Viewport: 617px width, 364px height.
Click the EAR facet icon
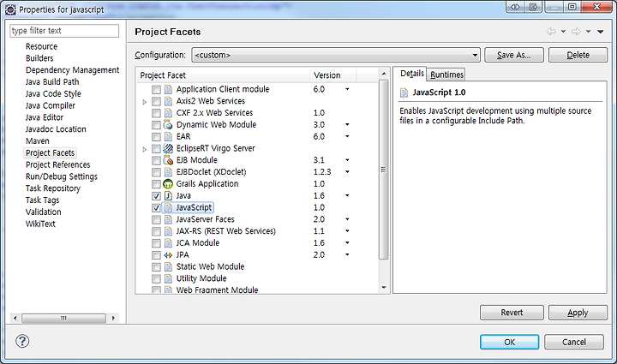[168, 136]
